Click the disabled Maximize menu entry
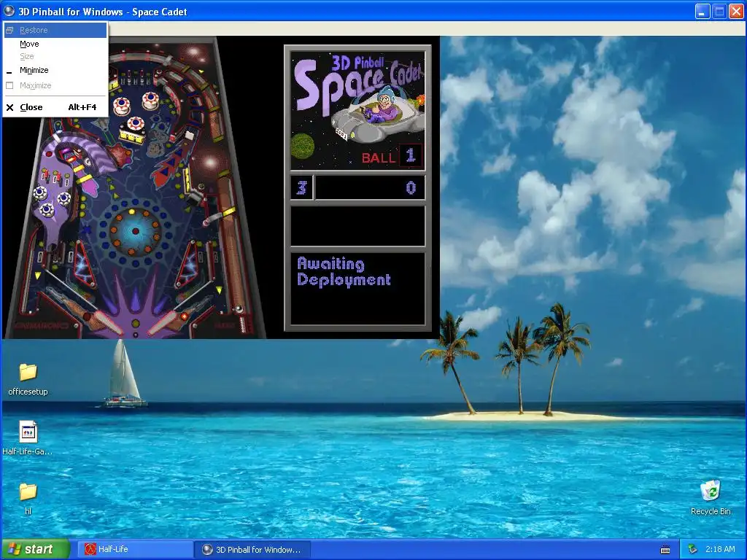The height and width of the screenshot is (560, 747). click(x=55, y=85)
